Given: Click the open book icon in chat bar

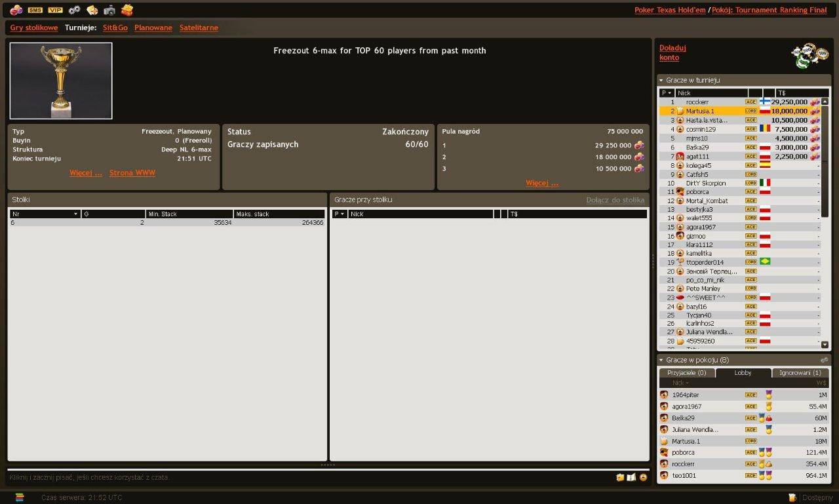Looking at the screenshot, I should [631, 477].
